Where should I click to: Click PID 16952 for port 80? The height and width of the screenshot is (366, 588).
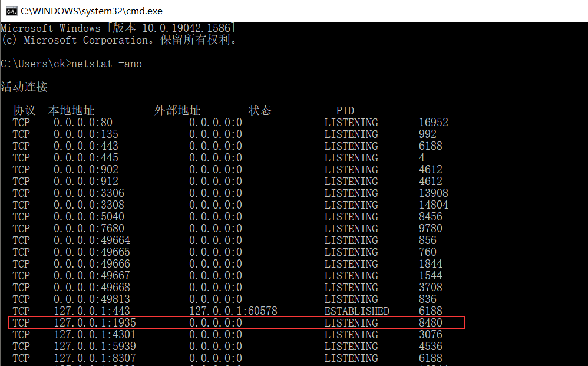[434, 122]
